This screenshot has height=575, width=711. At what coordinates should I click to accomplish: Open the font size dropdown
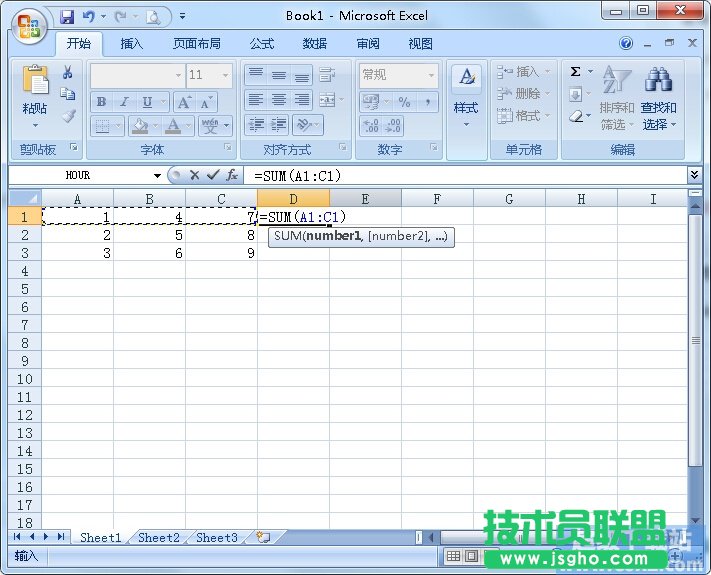coord(226,75)
